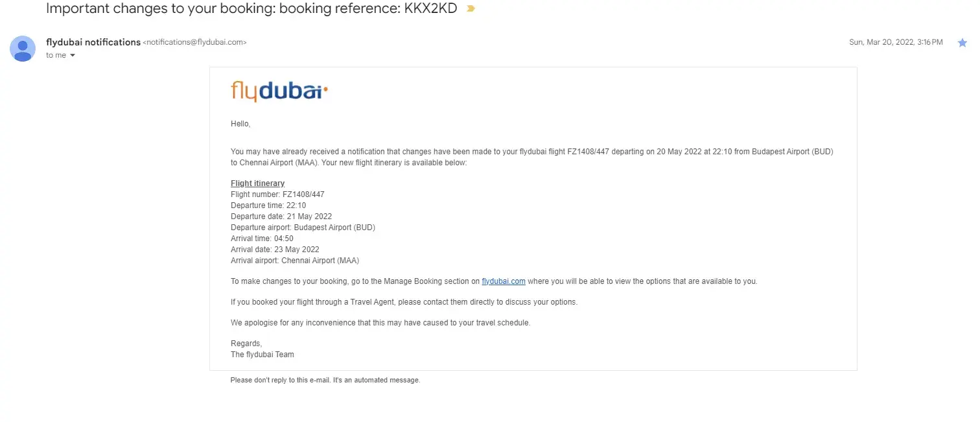Star this flydubai email
The width and height of the screenshot is (980, 422).
coord(962,43)
